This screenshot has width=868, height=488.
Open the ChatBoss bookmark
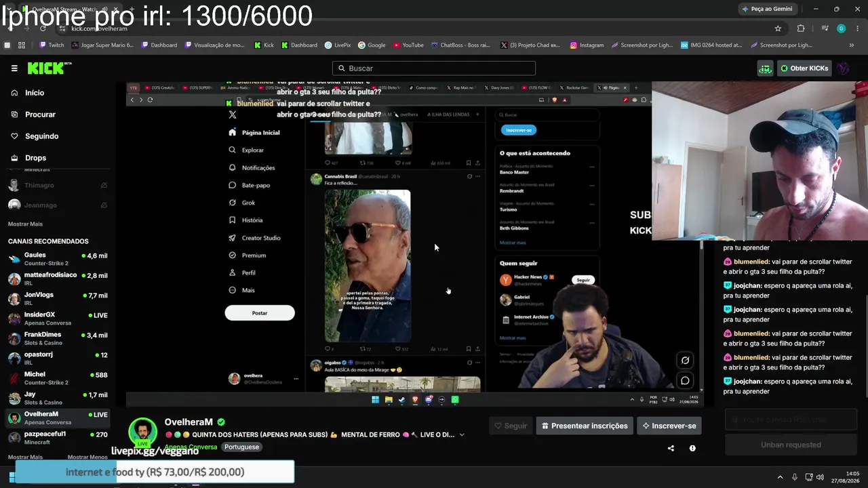pyautogui.click(x=460, y=45)
